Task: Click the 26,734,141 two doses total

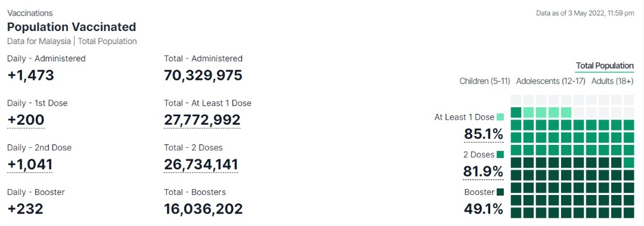Action: click(201, 165)
